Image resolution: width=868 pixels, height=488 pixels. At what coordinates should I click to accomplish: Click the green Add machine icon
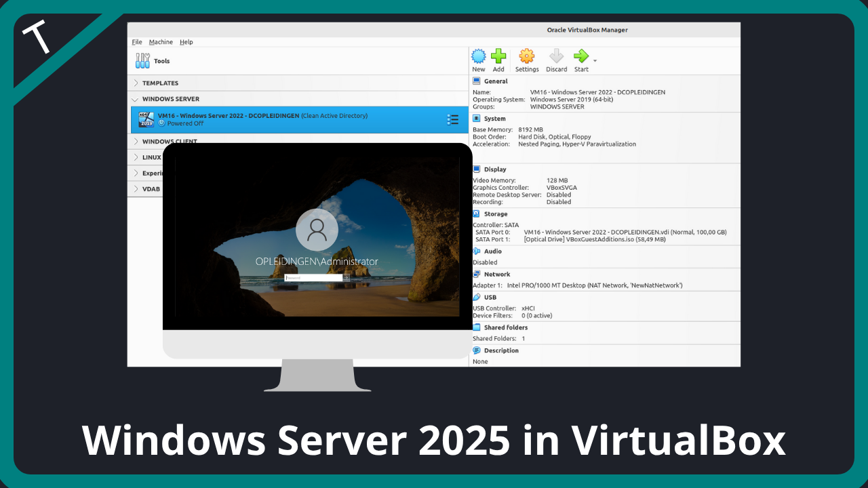498,57
